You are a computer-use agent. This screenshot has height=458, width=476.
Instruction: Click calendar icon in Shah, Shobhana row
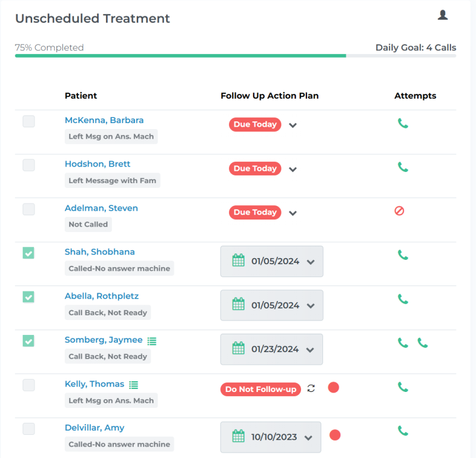[238, 261]
